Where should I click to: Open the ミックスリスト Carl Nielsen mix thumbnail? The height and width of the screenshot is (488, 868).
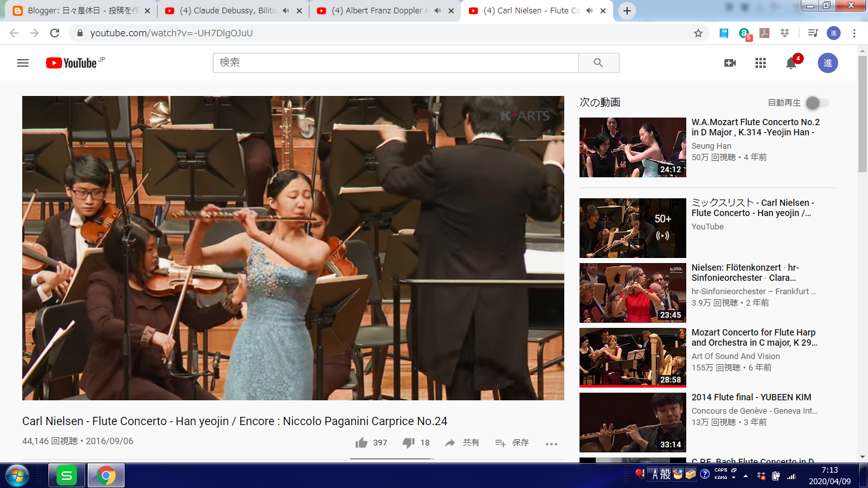(633, 228)
